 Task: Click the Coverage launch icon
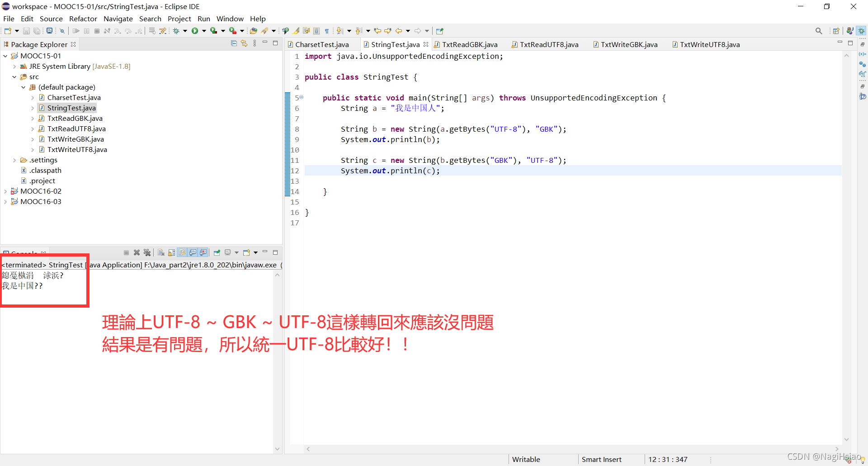click(213, 31)
